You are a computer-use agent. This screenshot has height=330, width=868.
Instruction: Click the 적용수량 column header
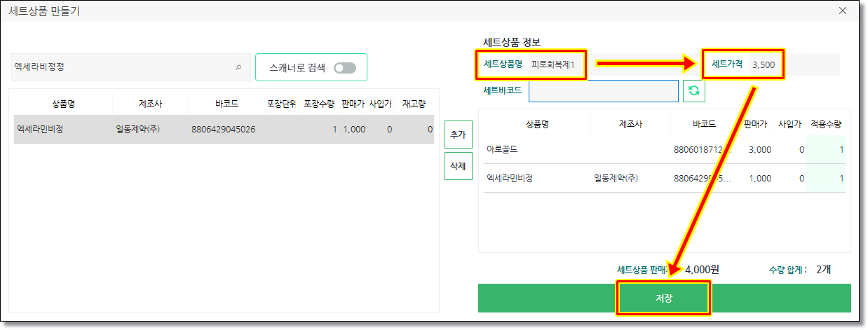tap(825, 124)
